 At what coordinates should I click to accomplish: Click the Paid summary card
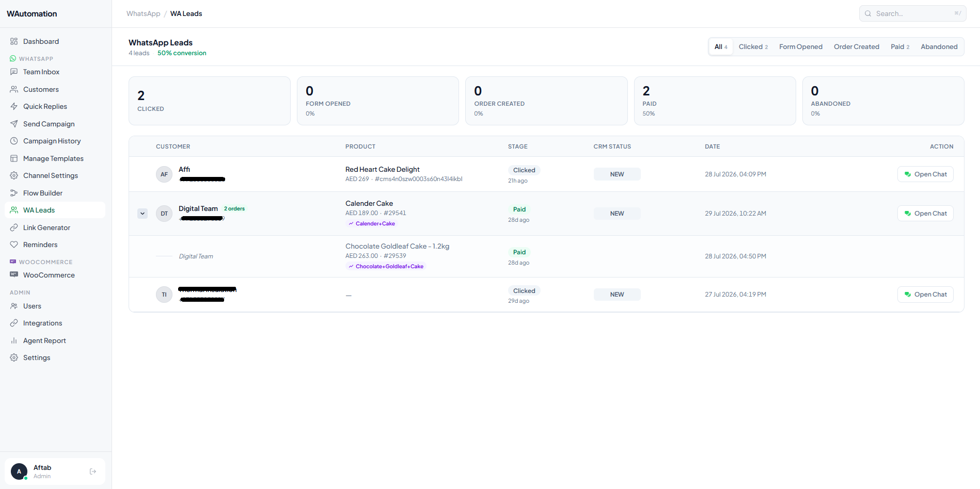[x=715, y=101]
